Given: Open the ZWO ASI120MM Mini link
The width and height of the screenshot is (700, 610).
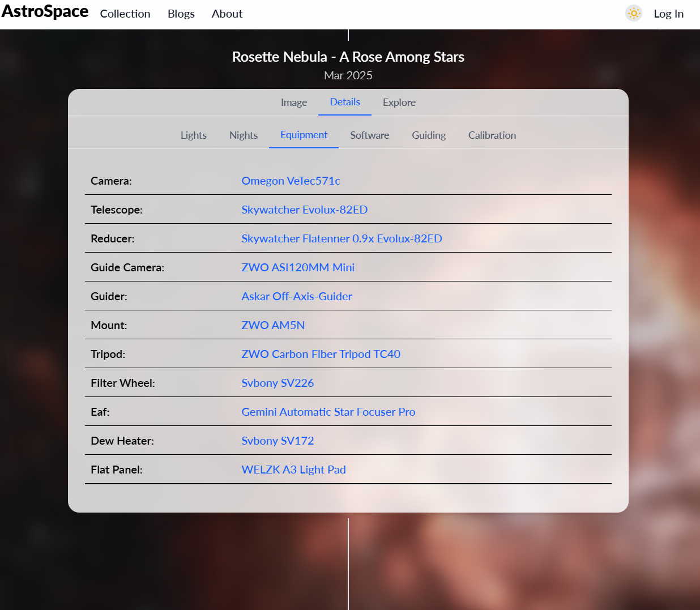Looking at the screenshot, I should coord(298,267).
